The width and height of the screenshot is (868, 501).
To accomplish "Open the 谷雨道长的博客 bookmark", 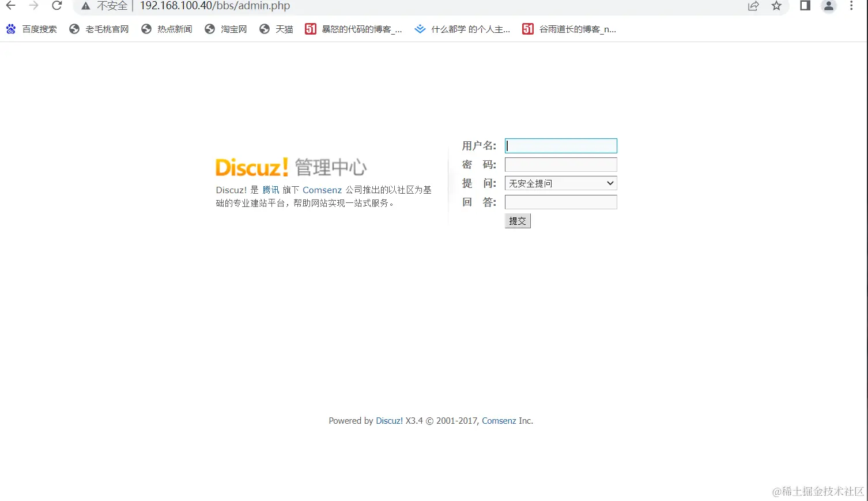I will click(x=569, y=29).
